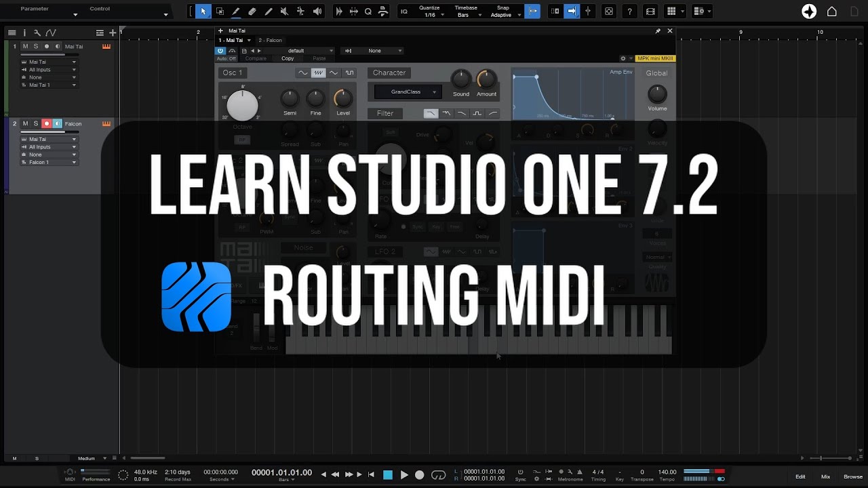The width and height of the screenshot is (868, 488).
Task: Switch to the 2 - Falcon tab
Action: pos(270,40)
